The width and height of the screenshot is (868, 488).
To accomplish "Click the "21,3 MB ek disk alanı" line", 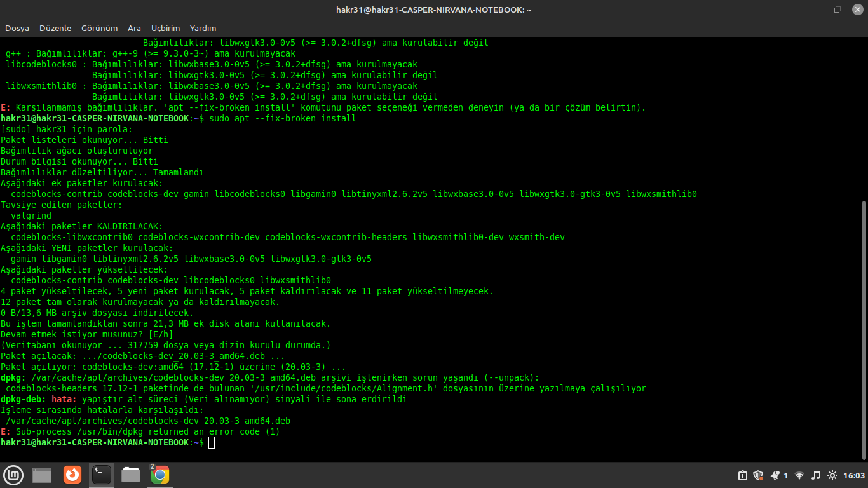I will (166, 323).
